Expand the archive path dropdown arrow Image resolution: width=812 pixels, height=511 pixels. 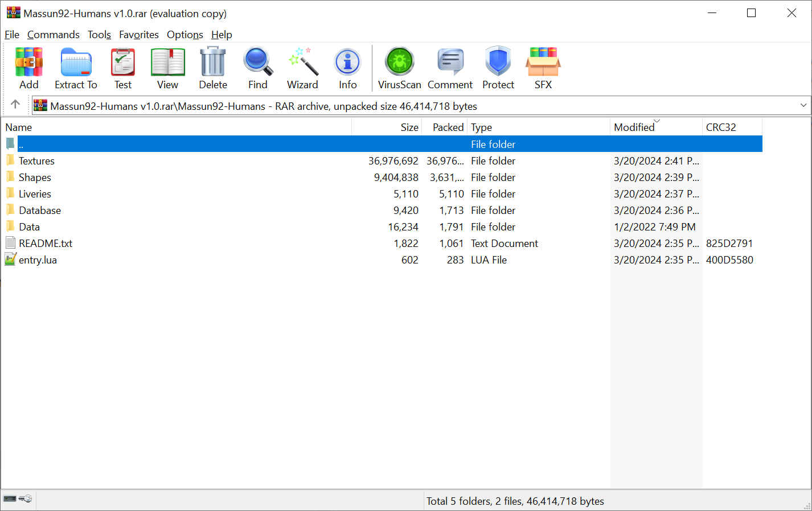pyautogui.click(x=803, y=105)
